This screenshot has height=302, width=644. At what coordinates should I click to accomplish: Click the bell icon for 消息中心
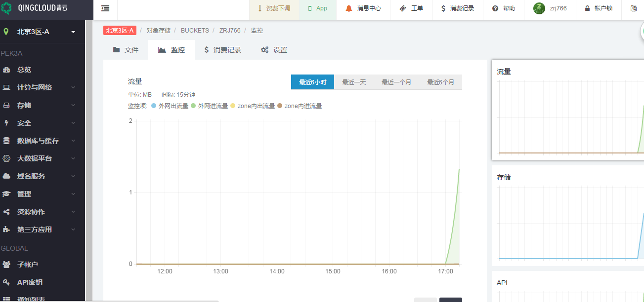click(349, 8)
